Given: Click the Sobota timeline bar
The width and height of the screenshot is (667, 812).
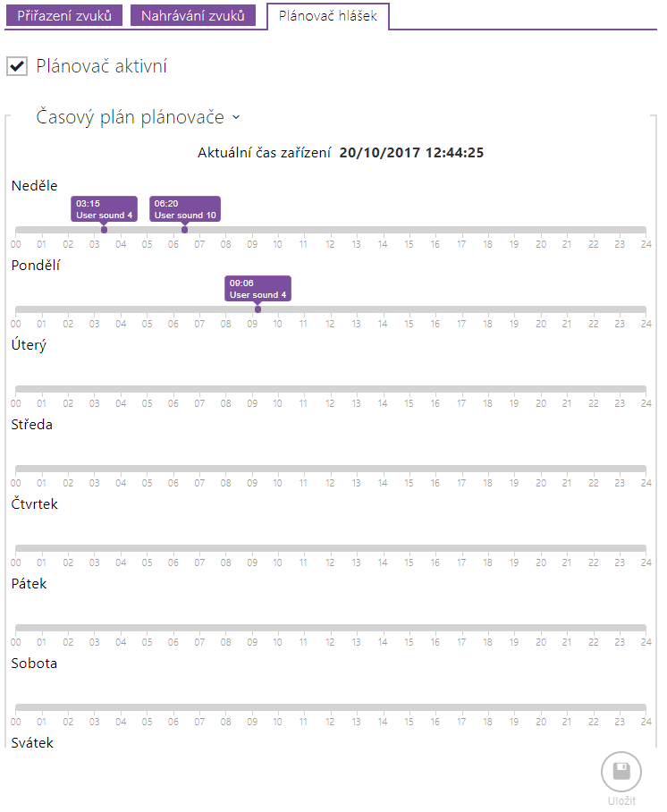Looking at the screenshot, I should pos(331,708).
